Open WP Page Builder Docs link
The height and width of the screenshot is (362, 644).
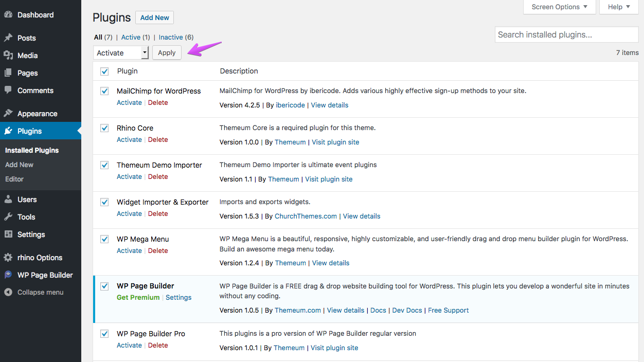pyautogui.click(x=378, y=310)
